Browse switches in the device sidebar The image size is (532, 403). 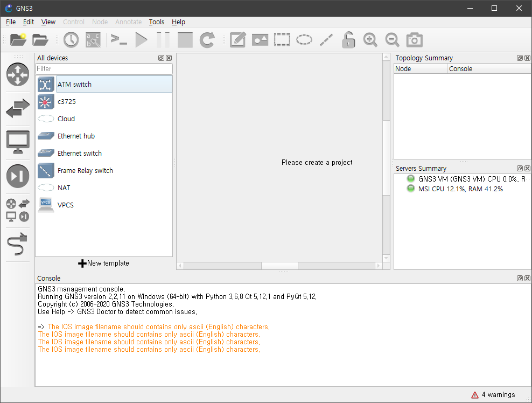point(18,108)
